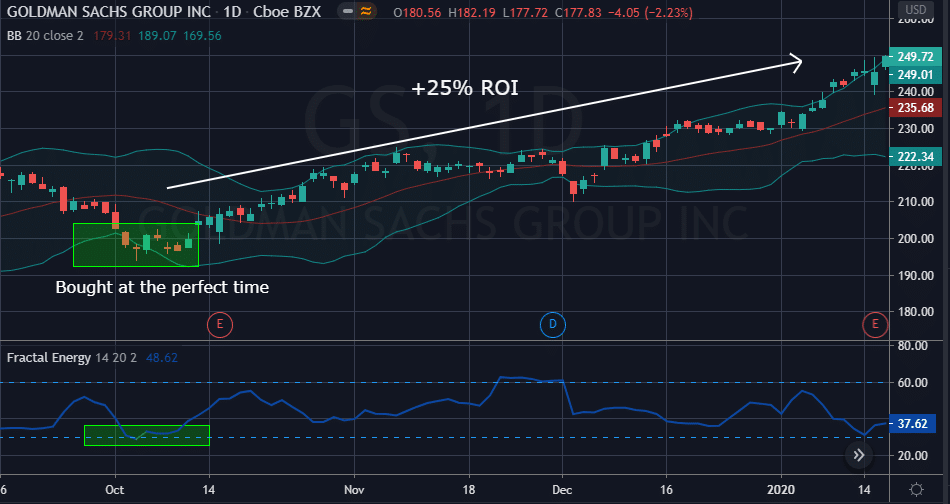Click the change value −4.05 (−2.23%)

pos(651,12)
